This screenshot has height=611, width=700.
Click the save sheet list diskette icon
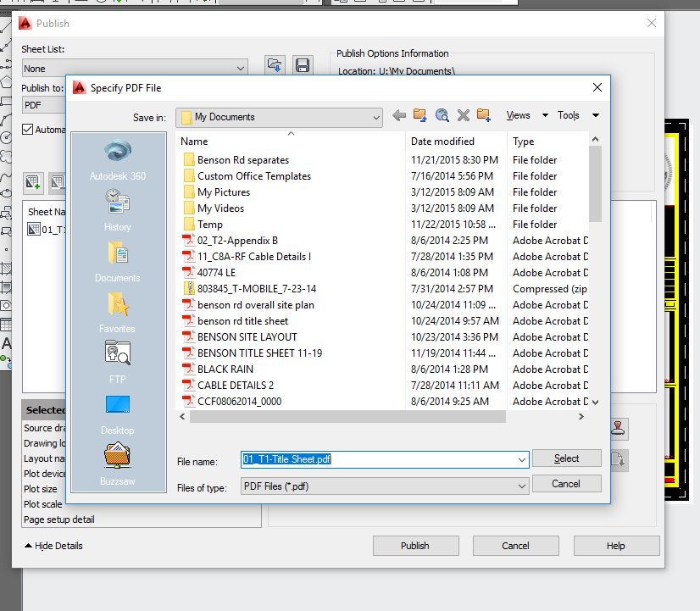pyautogui.click(x=303, y=65)
